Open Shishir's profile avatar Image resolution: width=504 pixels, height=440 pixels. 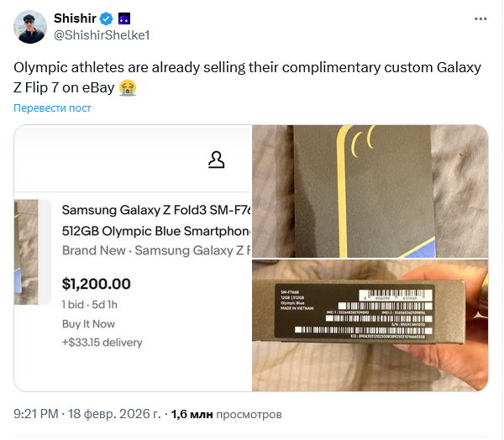pyautogui.click(x=29, y=27)
